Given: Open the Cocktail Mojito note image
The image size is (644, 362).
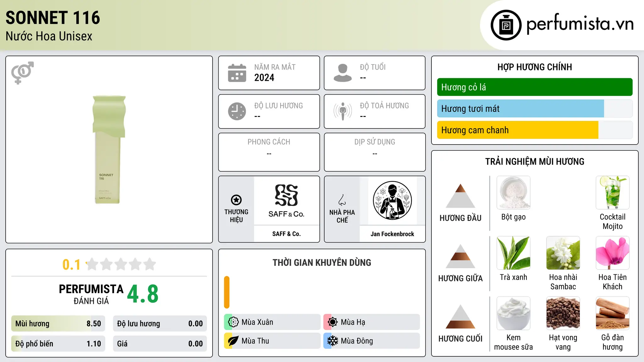Looking at the screenshot, I should [x=613, y=193].
